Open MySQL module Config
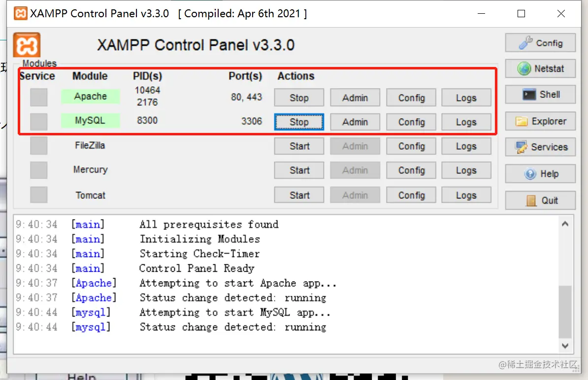 tap(411, 122)
